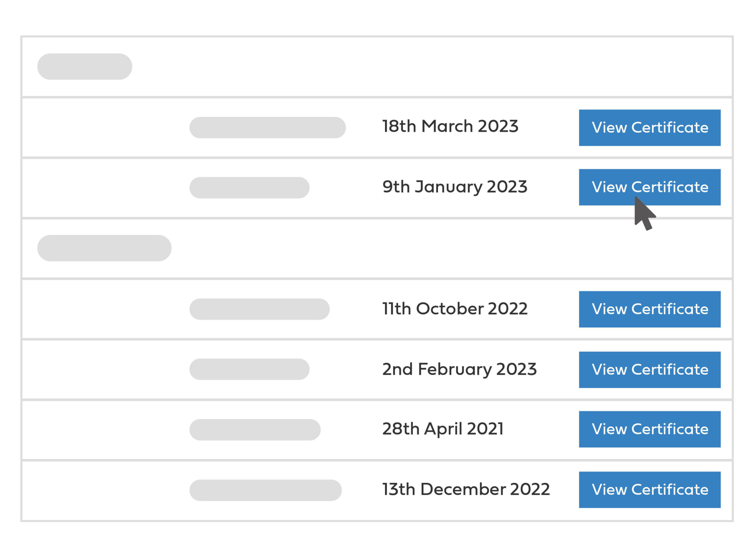Click the gray name placeholder beside 18th March 2023

[x=268, y=128]
